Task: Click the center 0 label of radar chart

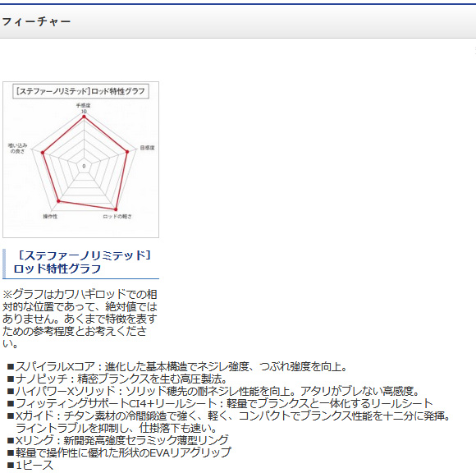Action: [x=84, y=166]
